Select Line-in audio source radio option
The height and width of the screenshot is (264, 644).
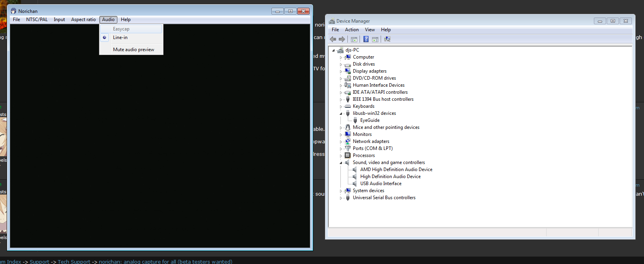[x=120, y=37]
